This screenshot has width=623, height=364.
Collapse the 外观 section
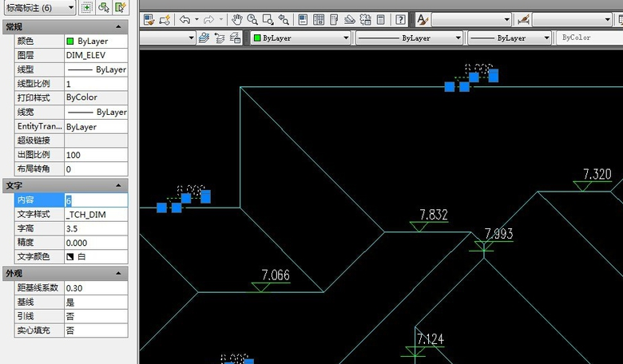click(118, 274)
